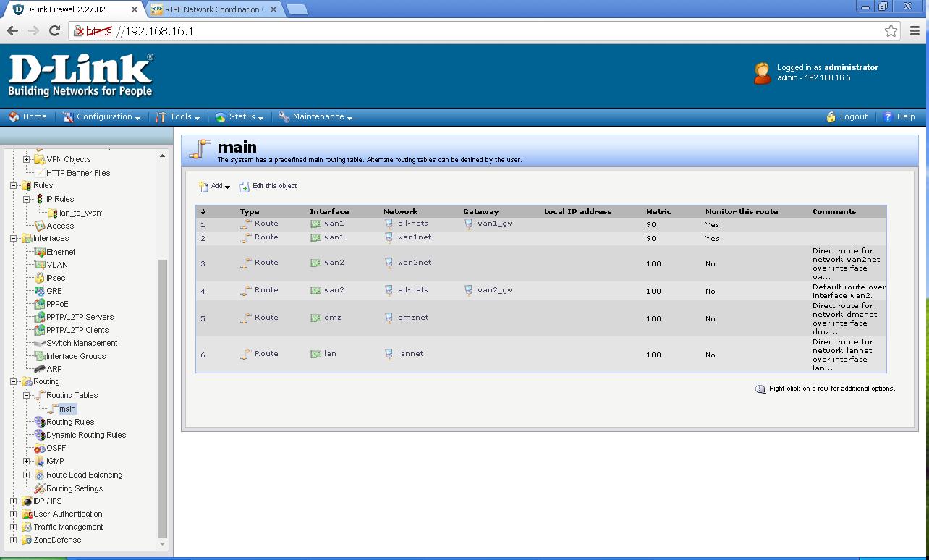929x560 pixels.
Task: Expand the VPN Objects tree node
Action: 27,159
